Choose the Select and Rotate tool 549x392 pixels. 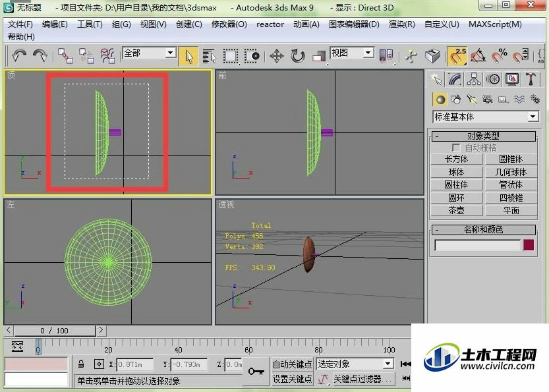click(298, 57)
